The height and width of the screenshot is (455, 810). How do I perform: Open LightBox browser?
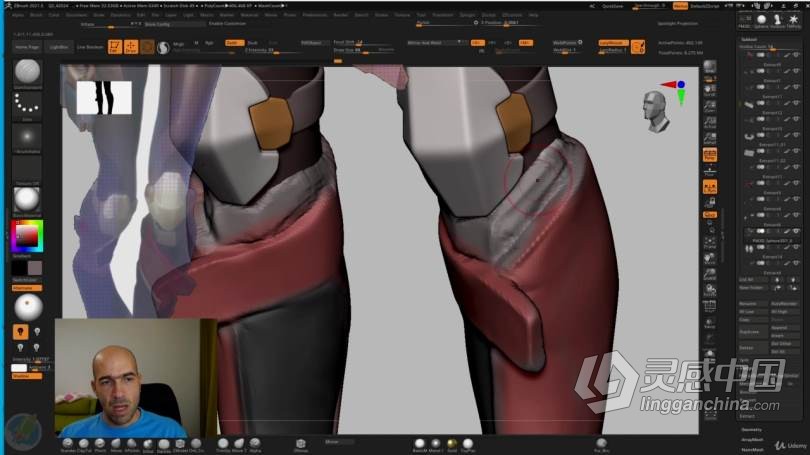[59, 47]
